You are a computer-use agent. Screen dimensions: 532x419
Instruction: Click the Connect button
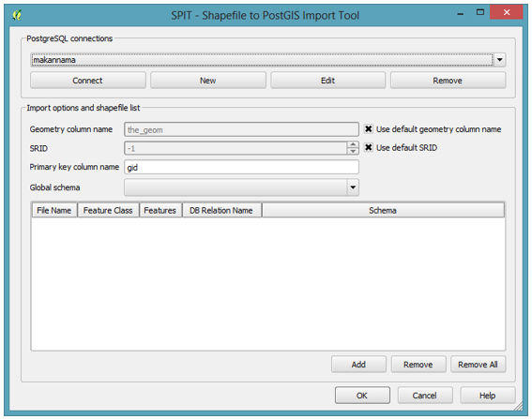pyautogui.click(x=88, y=81)
